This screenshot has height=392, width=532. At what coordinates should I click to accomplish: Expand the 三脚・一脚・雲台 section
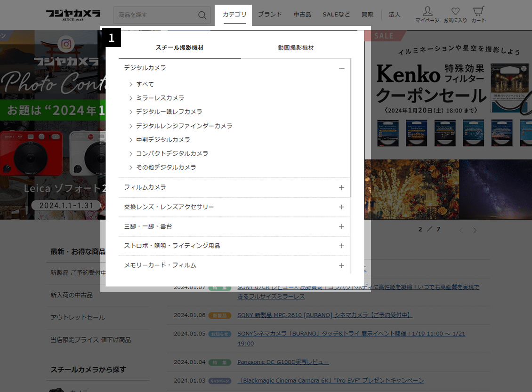pyautogui.click(x=342, y=226)
